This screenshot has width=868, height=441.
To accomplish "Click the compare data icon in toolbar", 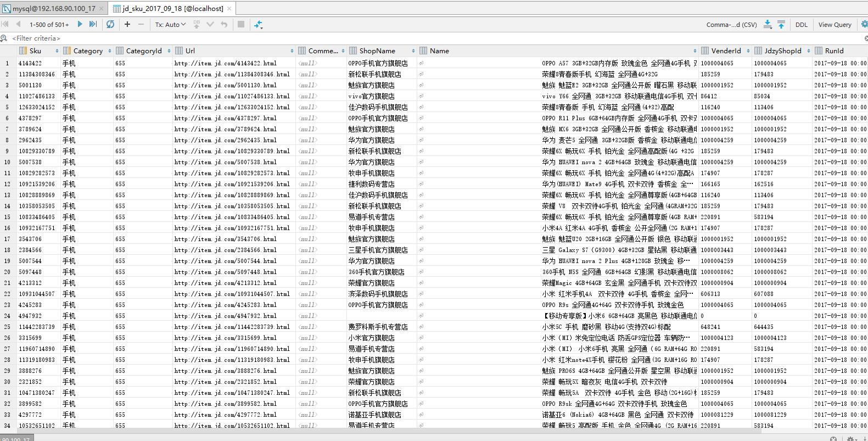I will tap(258, 24).
